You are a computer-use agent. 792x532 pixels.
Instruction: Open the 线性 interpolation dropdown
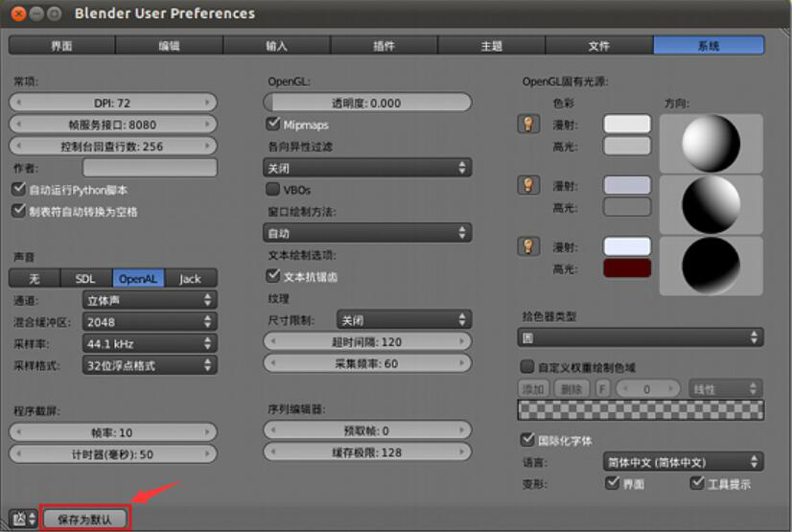pyautogui.click(x=725, y=388)
